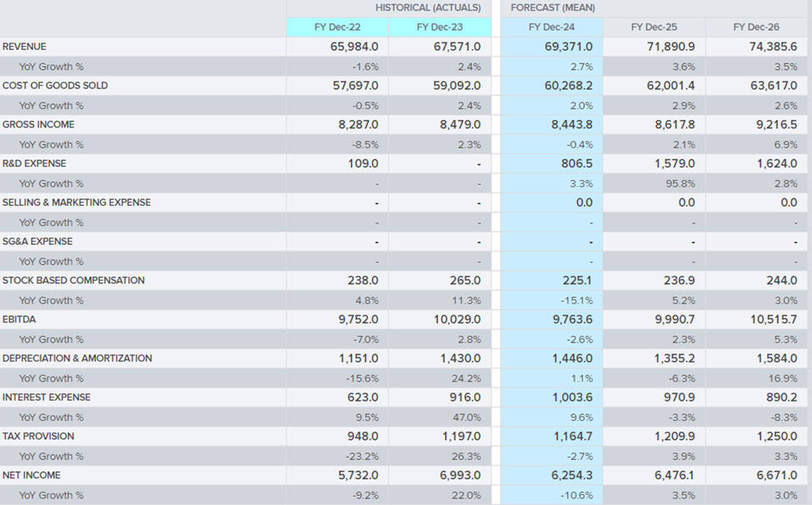Select the GROSS INCOME row label

point(38,125)
